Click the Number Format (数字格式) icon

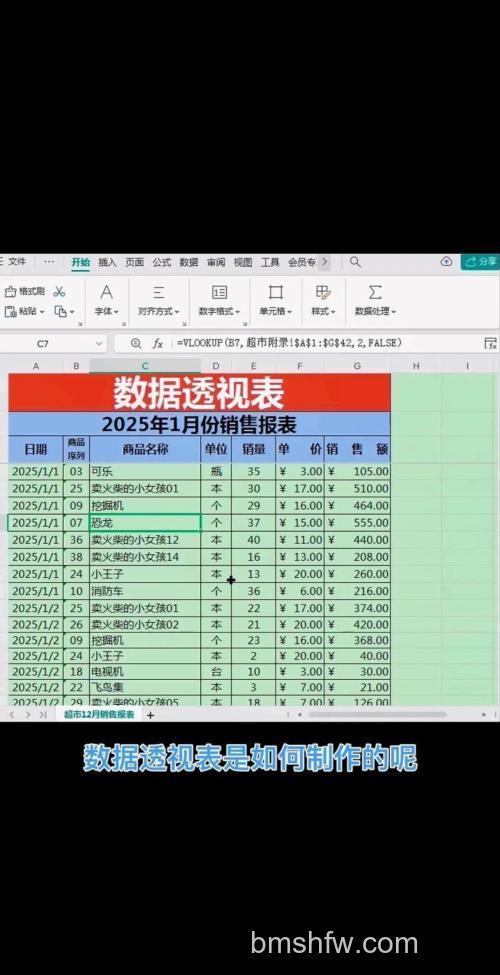click(x=220, y=292)
